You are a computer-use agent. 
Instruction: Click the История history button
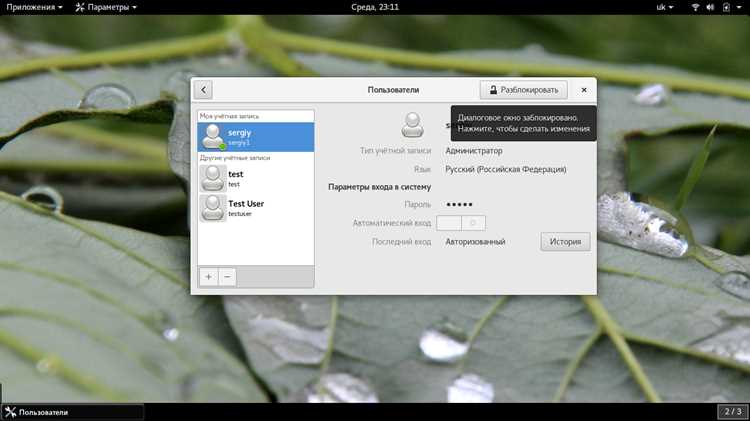click(x=565, y=242)
